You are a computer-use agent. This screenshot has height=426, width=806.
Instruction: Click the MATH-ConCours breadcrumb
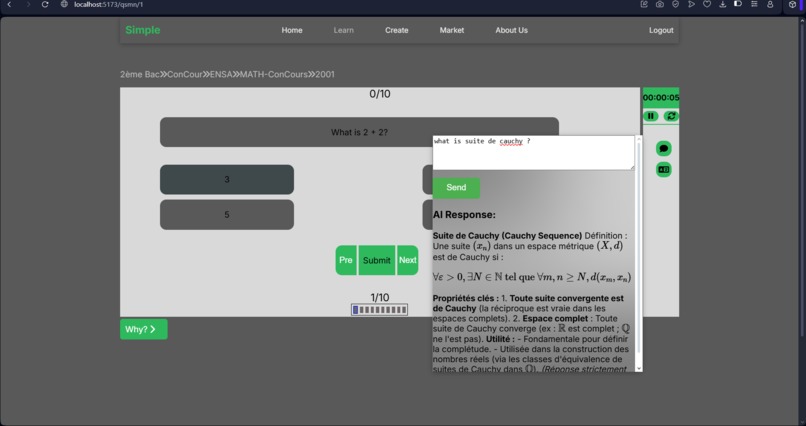click(x=274, y=75)
